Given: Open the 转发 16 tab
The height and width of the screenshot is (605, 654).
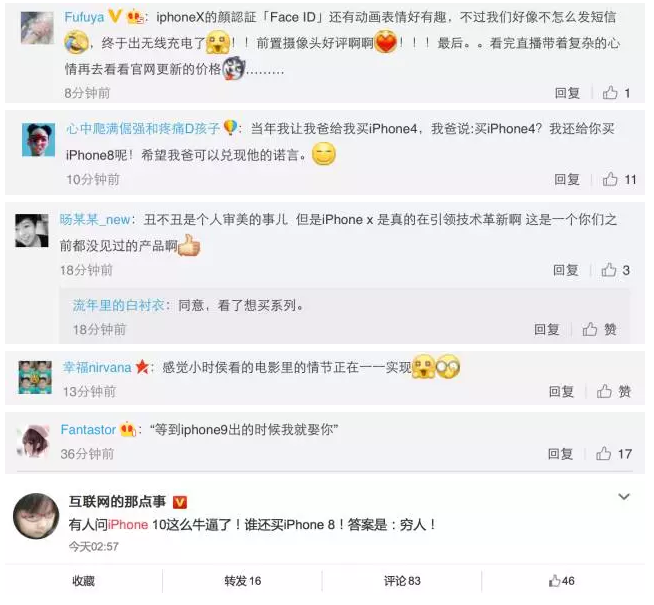Looking at the screenshot, I should (242, 580).
